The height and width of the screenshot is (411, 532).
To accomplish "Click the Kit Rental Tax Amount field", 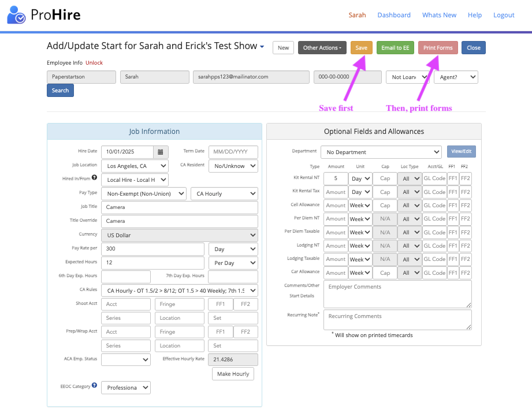I will (336, 192).
